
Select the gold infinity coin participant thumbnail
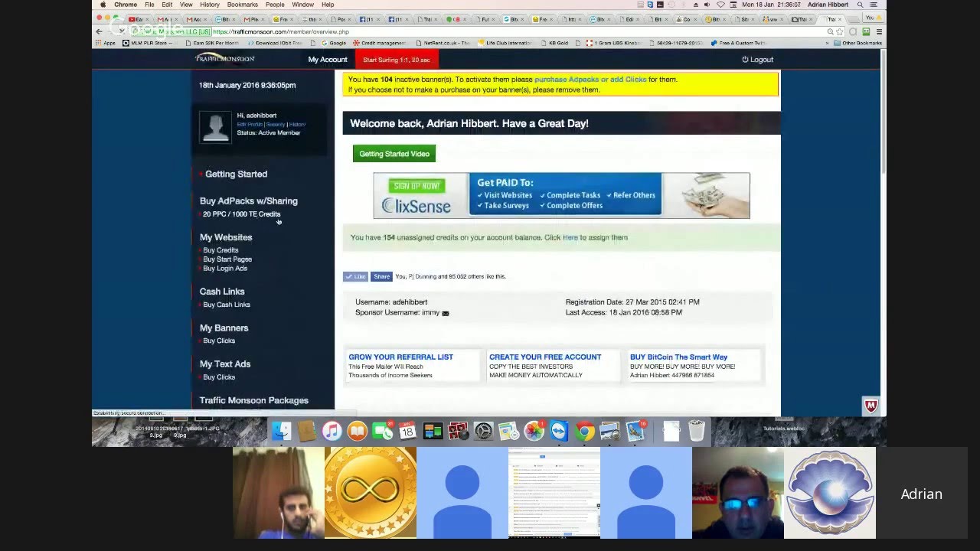pos(371,493)
